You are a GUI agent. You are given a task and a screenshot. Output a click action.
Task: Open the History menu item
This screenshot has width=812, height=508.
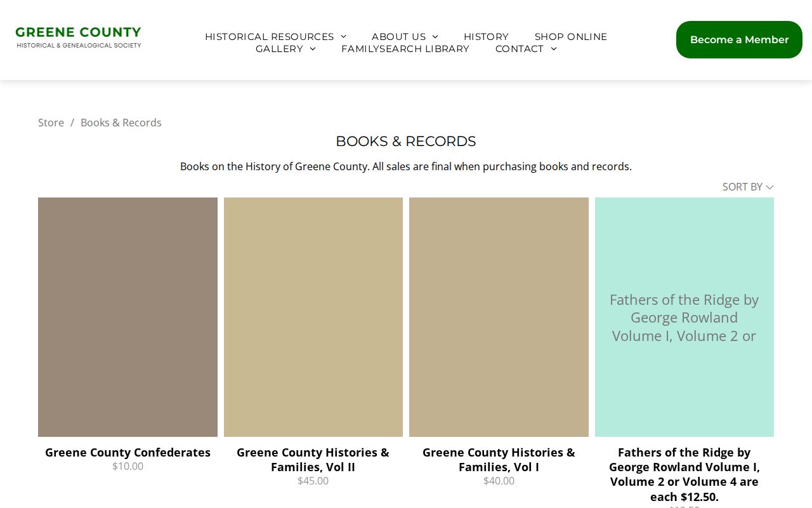(486, 37)
